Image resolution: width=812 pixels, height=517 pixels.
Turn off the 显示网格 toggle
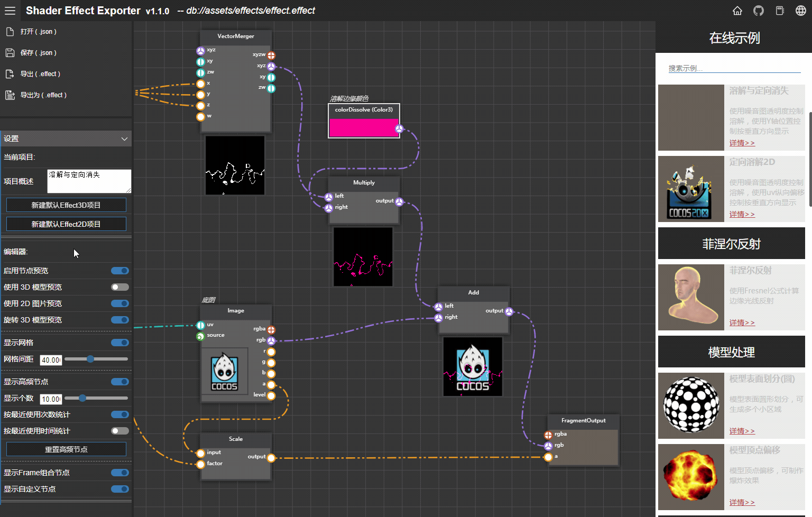(120, 343)
